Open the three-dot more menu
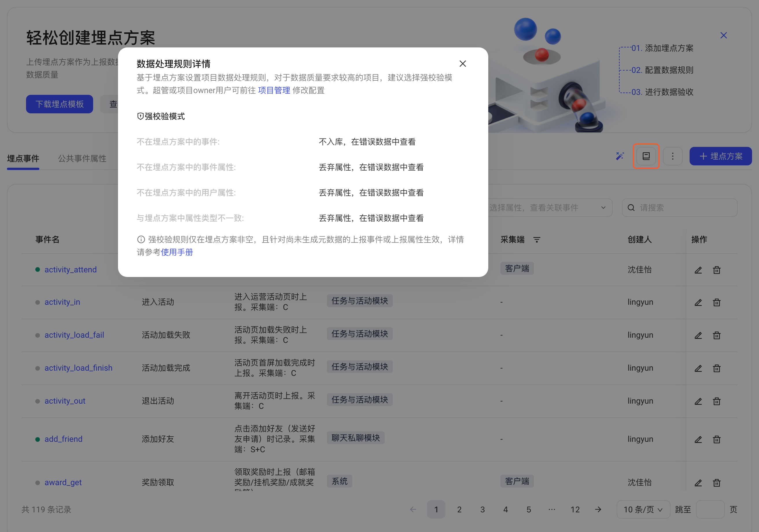Image resolution: width=759 pixels, height=532 pixels. [x=673, y=156]
